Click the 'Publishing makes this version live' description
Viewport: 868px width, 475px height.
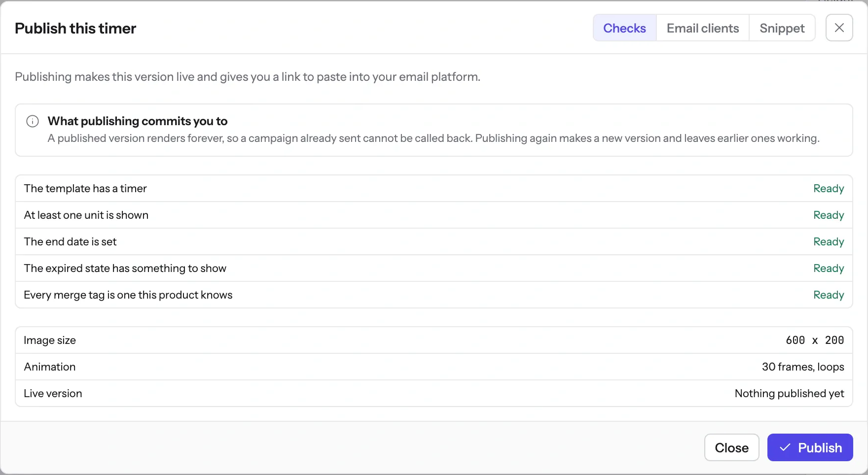(x=248, y=77)
